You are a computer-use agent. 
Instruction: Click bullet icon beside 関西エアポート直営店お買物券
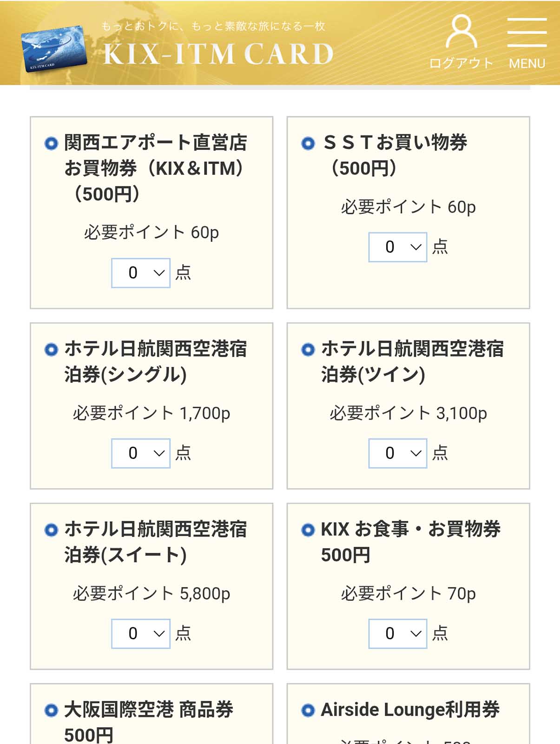(x=51, y=143)
